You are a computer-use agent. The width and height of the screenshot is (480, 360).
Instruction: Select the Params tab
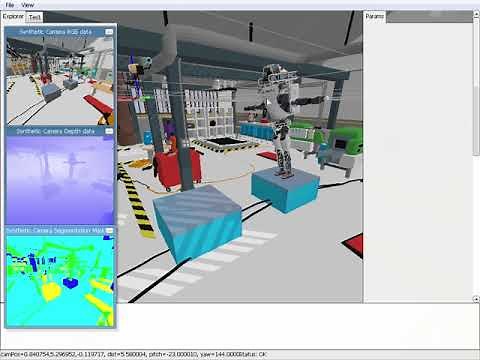(374, 16)
